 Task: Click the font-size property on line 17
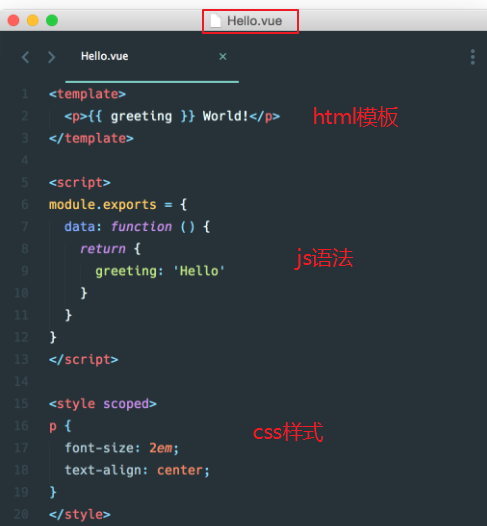[x=99, y=448]
